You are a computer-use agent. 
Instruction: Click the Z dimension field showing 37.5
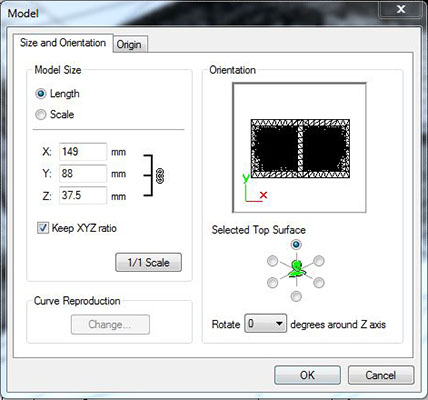pyautogui.click(x=83, y=195)
